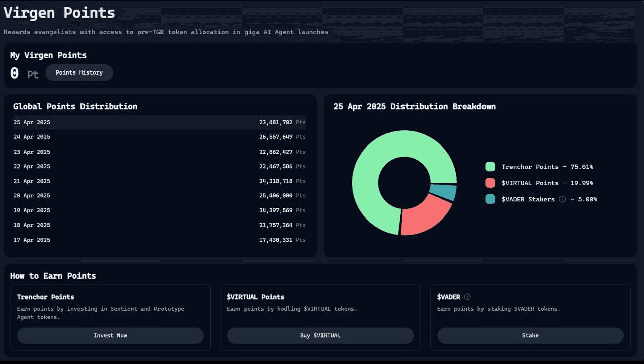Screen dimensions: 644x364
Task: Click the 26,557,649 points value
Action: pyautogui.click(x=276, y=137)
